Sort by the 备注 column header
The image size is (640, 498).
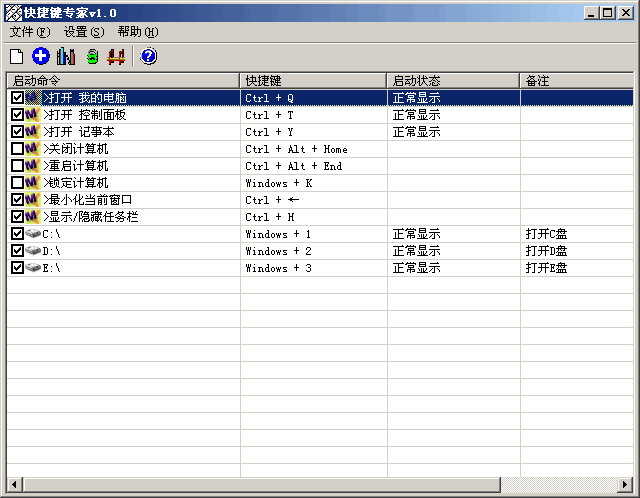click(577, 81)
